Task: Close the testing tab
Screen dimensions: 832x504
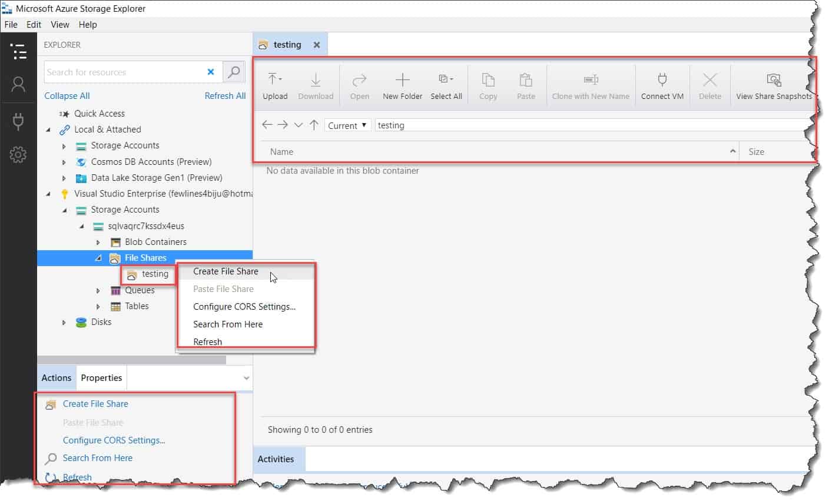Action: [x=317, y=45]
